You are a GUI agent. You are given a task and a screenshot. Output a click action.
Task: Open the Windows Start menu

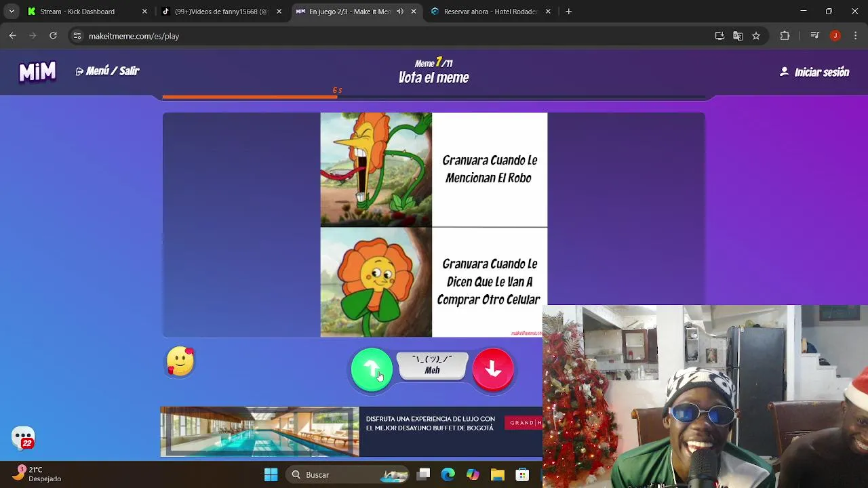271,474
